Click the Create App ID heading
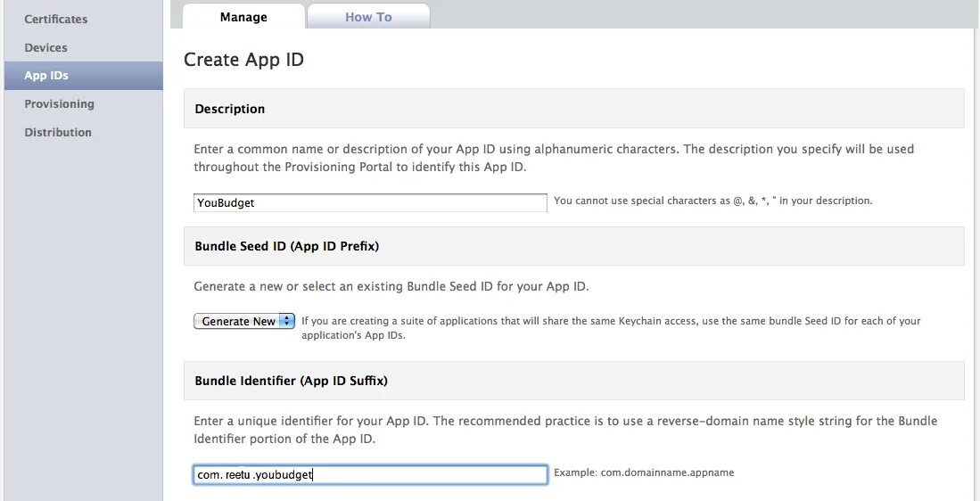 [x=243, y=60]
